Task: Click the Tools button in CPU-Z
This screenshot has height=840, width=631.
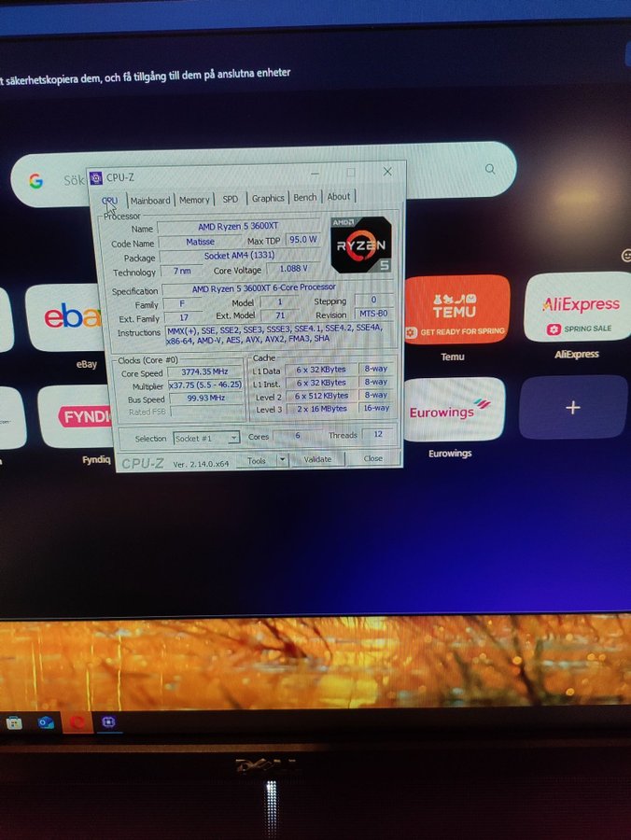Action: click(x=257, y=460)
